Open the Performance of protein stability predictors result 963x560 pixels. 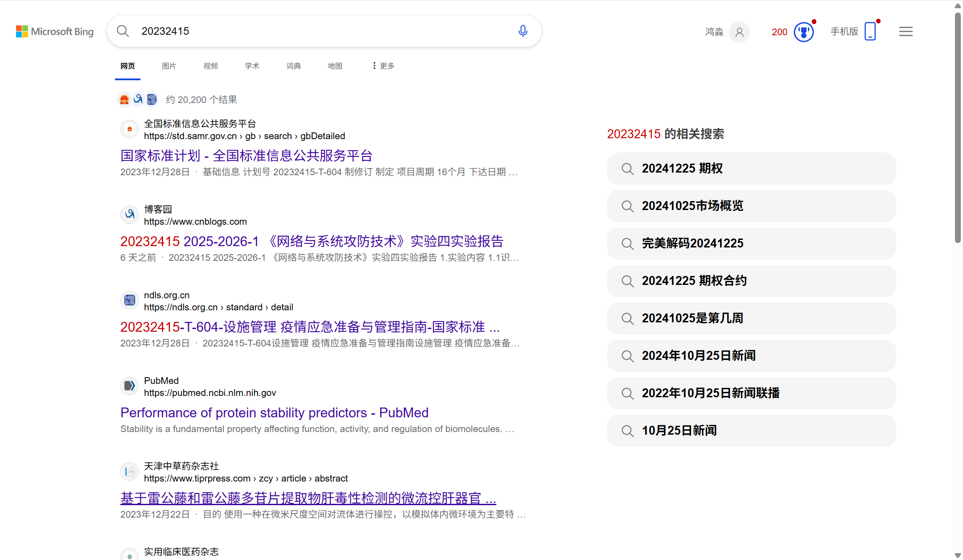point(274,412)
